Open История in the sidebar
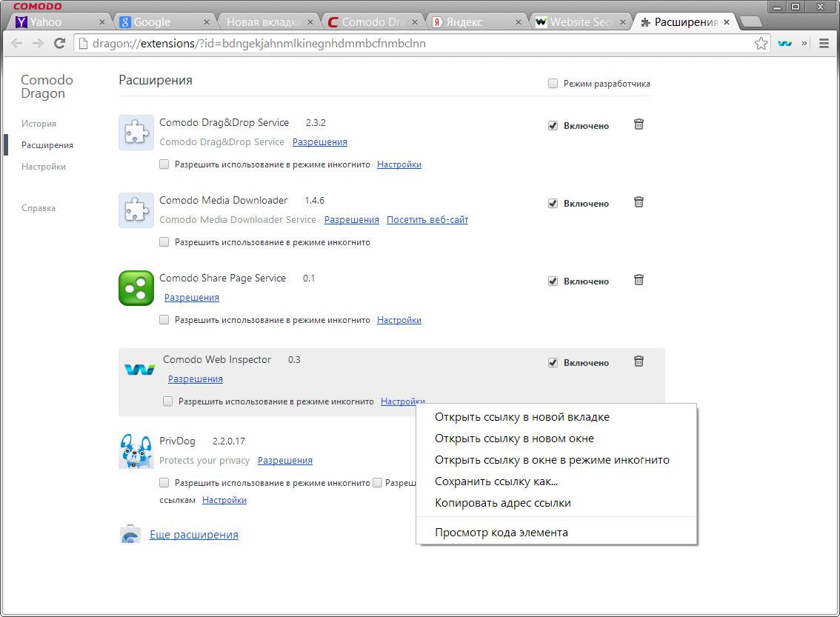The image size is (840, 617). [39, 123]
